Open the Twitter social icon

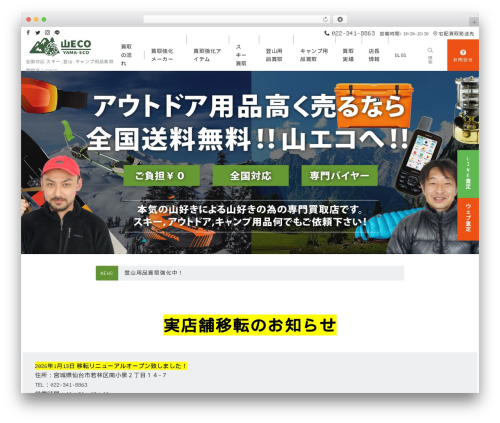tap(38, 33)
